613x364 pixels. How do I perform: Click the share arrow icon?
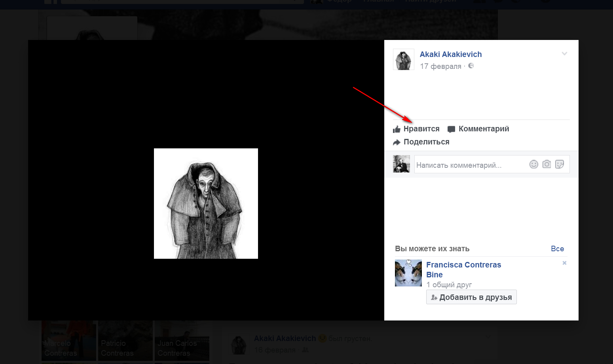(397, 142)
